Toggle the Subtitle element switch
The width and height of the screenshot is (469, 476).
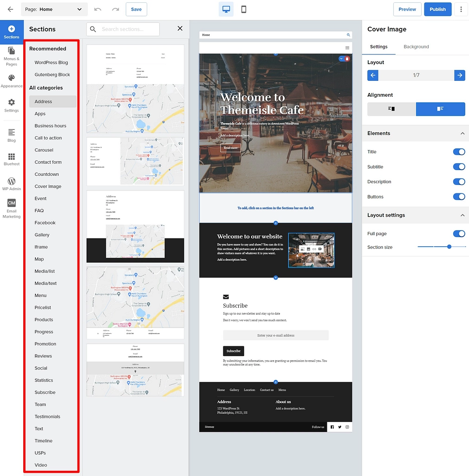coord(459,166)
